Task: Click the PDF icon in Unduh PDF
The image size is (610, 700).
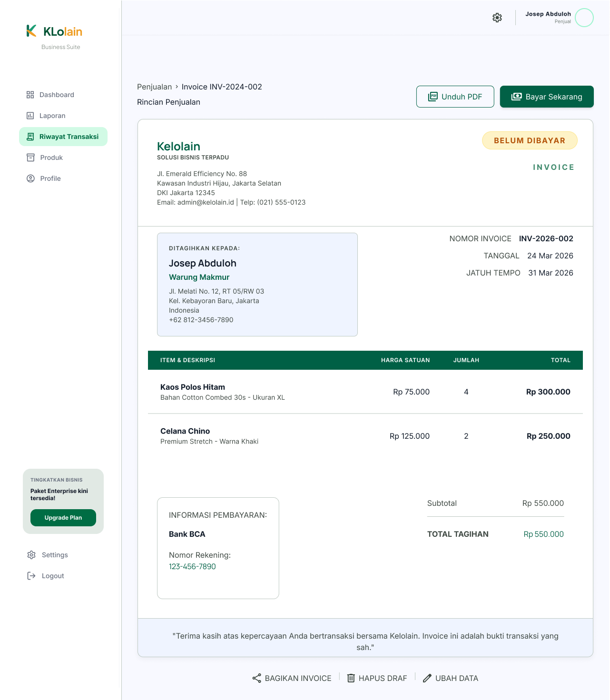Action: click(433, 97)
